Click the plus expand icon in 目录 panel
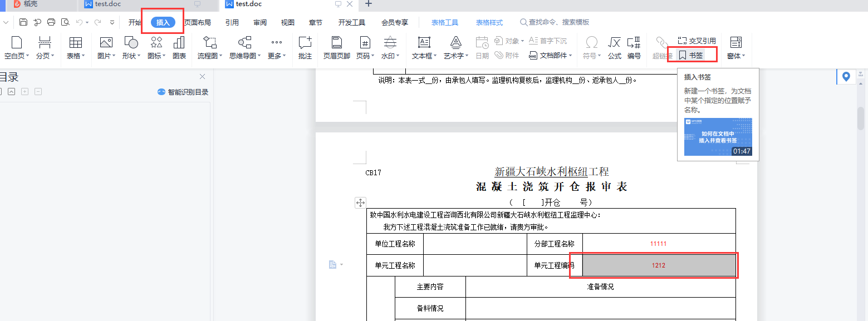The image size is (868, 321). coord(24,92)
